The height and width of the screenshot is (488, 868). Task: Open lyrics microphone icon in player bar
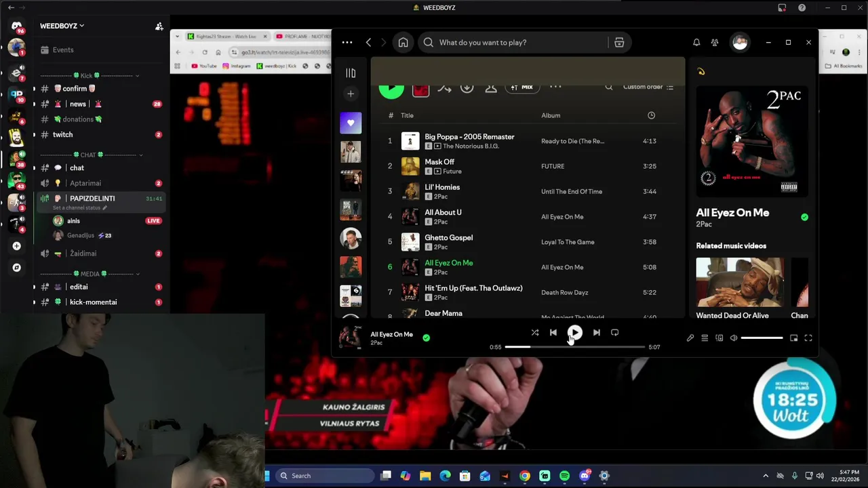(x=690, y=338)
